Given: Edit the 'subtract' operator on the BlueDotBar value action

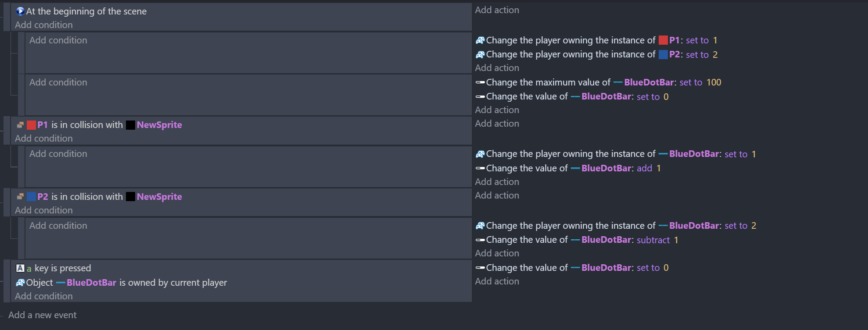Looking at the screenshot, I should pyautogui.click(x=653, y=240).
